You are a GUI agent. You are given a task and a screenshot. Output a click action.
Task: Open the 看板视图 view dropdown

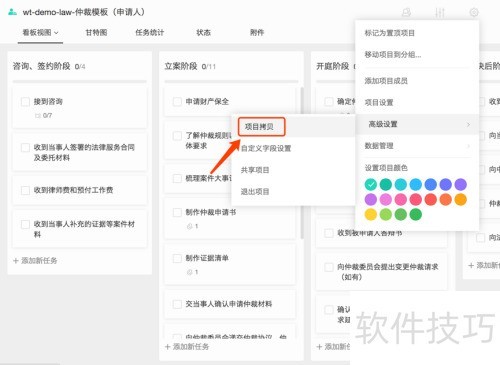pyautogui.click(x=40, y=33)
